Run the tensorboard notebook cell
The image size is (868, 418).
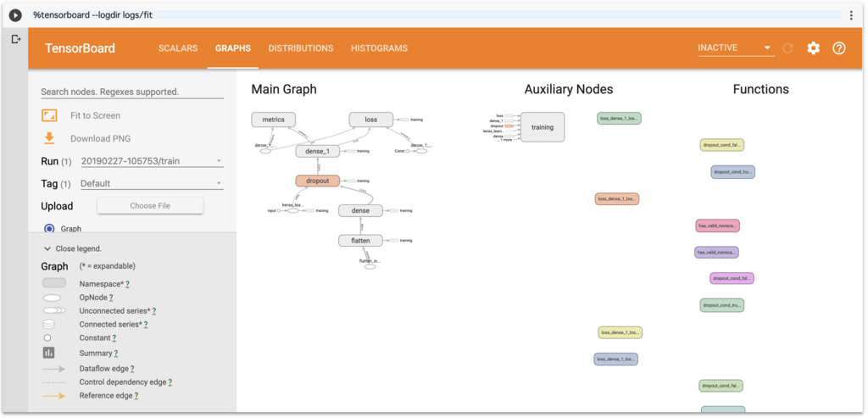[15, 15]
